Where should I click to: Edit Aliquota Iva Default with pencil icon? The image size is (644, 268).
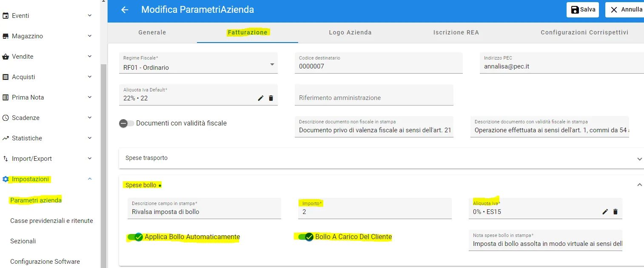tap(261, 98)
